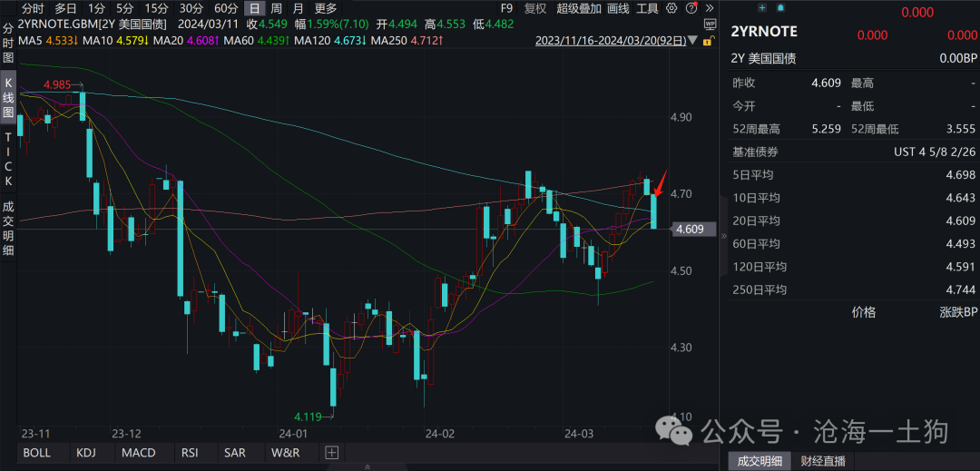Click the 2YRNOTE security name heading
This screenshot has width=980, height=471.
[764, 33]
